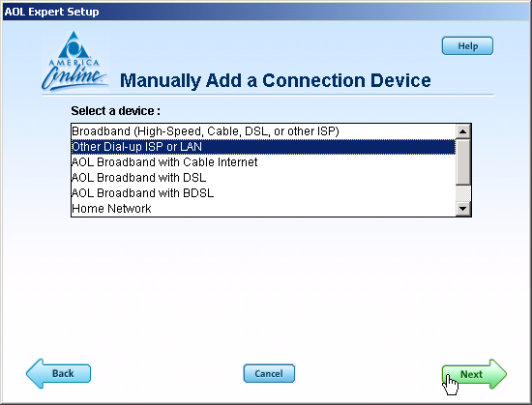Open the Help button
Image resolution: width=532 pixels, height=405 pixels.
point(467,45)
